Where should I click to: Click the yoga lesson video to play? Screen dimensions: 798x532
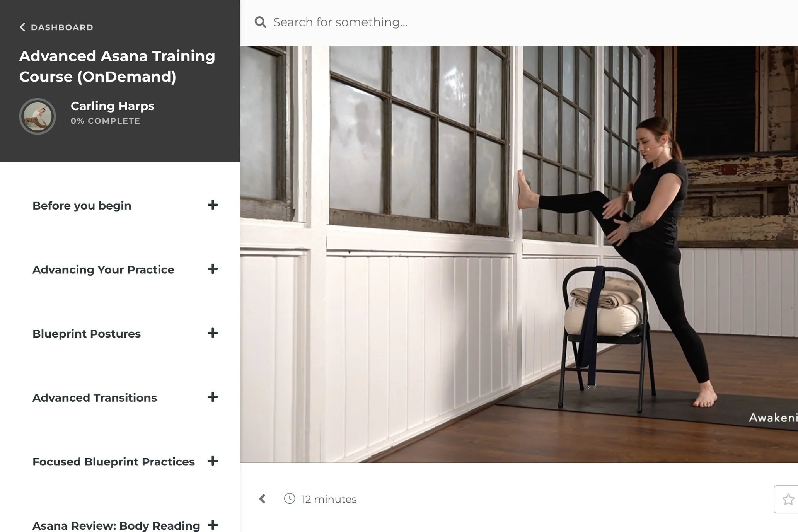[518, 254]
